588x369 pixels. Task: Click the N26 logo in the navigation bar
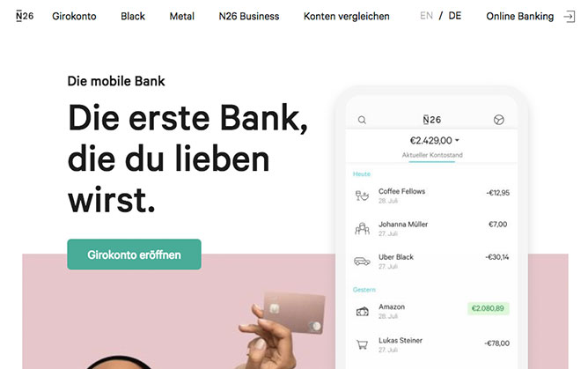click(x=25, y=16)
